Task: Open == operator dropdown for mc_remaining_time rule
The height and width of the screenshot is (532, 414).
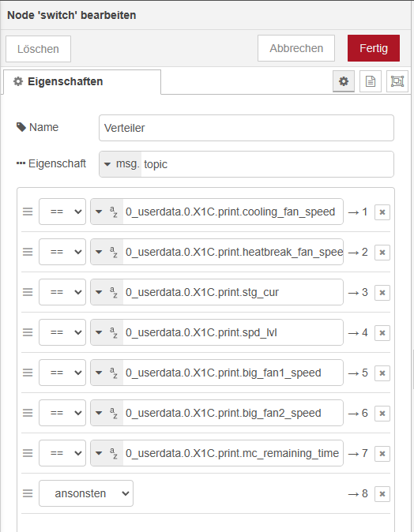Action: 62,453
